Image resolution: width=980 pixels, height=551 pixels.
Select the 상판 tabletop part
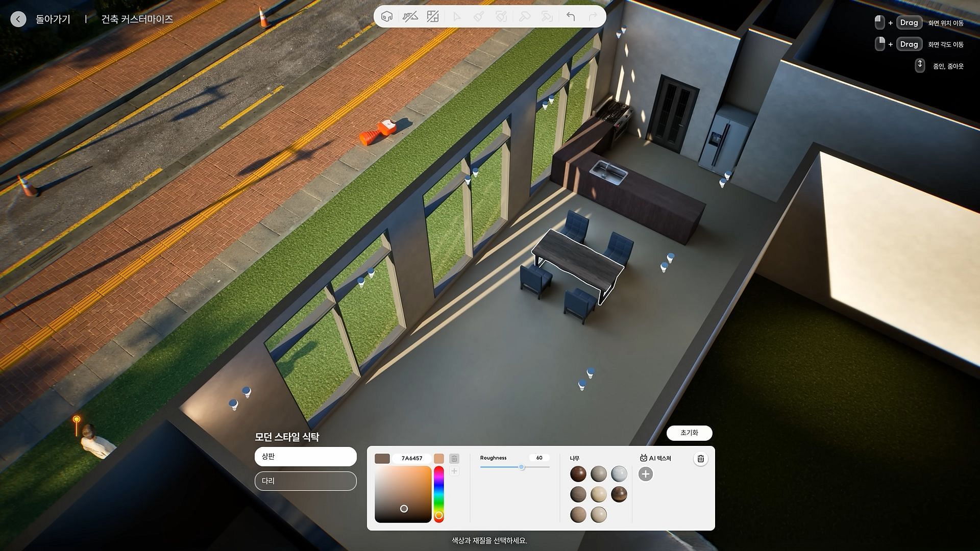(305, 457)
